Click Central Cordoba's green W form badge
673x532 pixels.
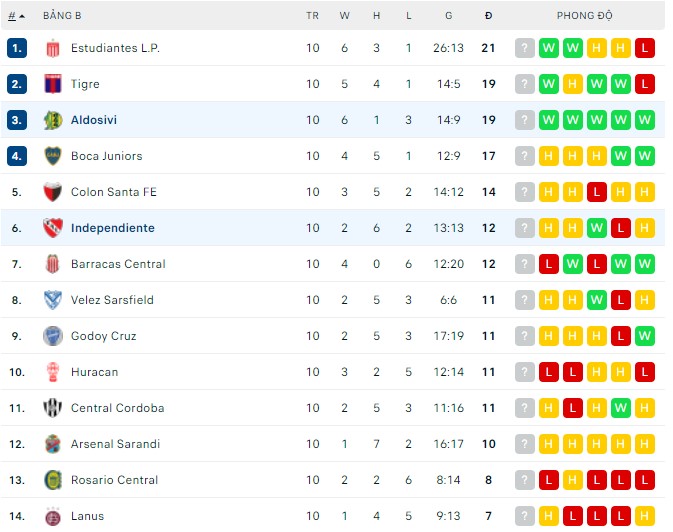(621, 408)
